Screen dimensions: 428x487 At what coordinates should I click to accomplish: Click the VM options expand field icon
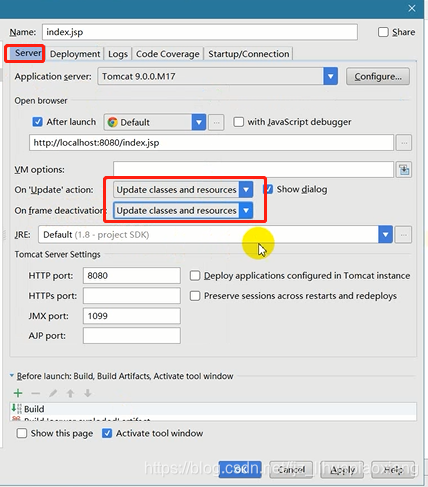(404, 170)
